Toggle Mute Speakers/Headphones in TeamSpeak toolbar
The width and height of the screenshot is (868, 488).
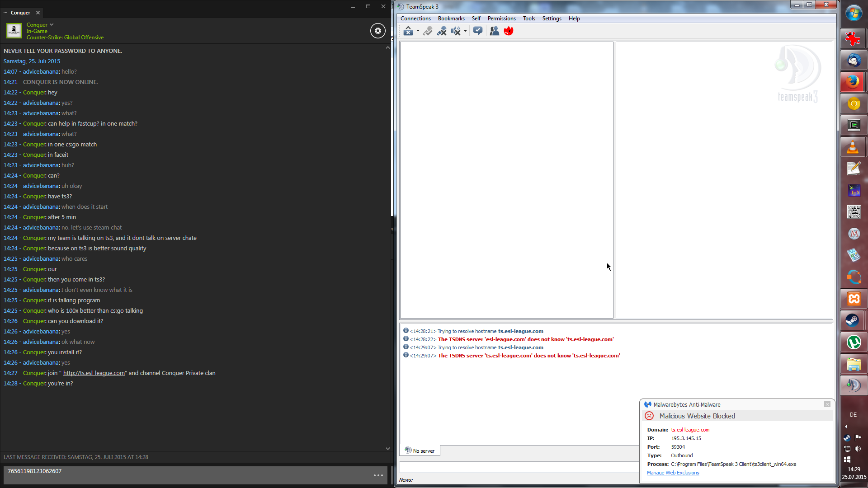(x=455, y=31)
